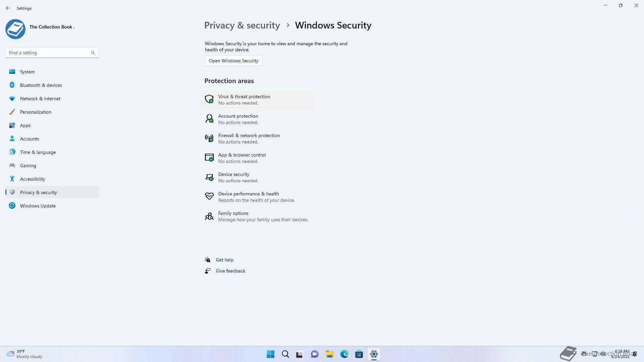Open File Explorer from the taskbar
The height and width of the screenshot is (362, 644).
[x=329, y=354]
